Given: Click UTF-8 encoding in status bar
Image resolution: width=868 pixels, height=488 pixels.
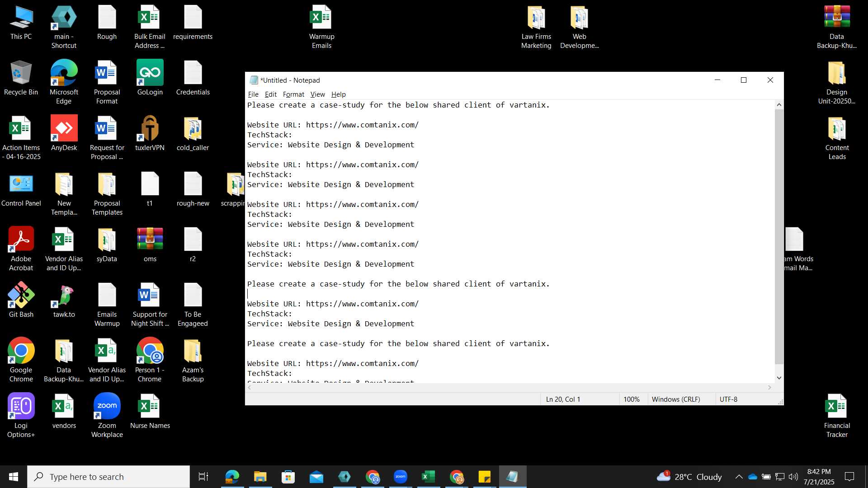Looking at the screenshot, I should tap(728, 399).
